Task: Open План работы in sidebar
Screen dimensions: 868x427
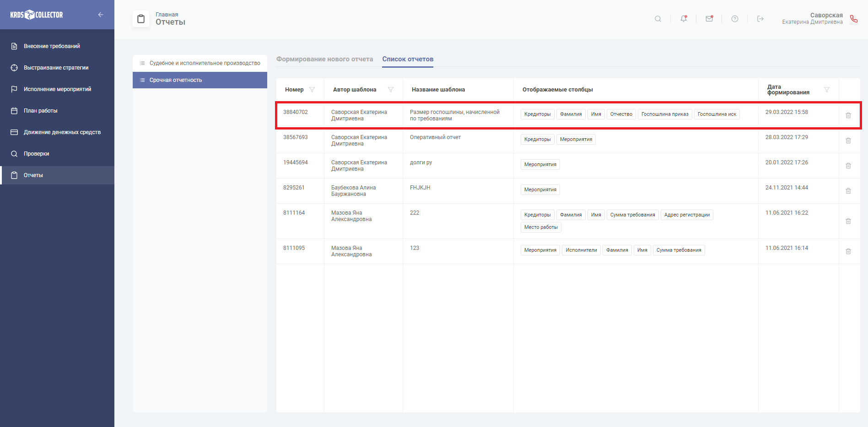Action: pyautogui.click(x=57, y=111)
